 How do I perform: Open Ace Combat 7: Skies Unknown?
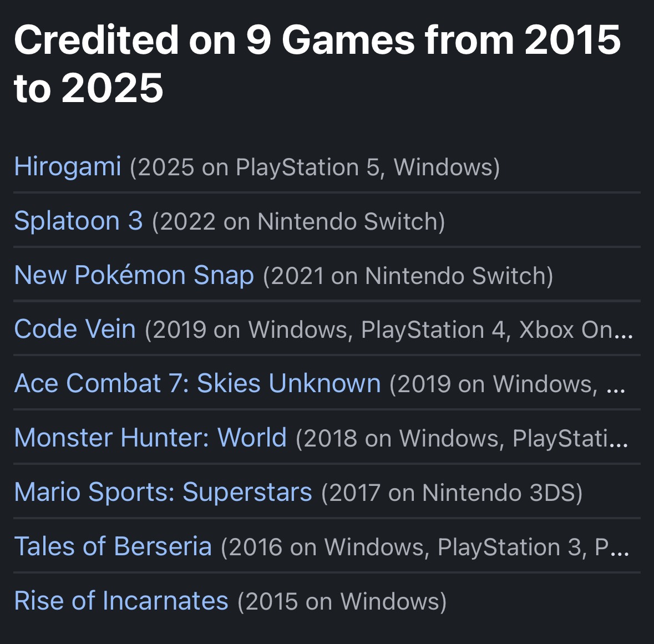(x=197, y=383)
